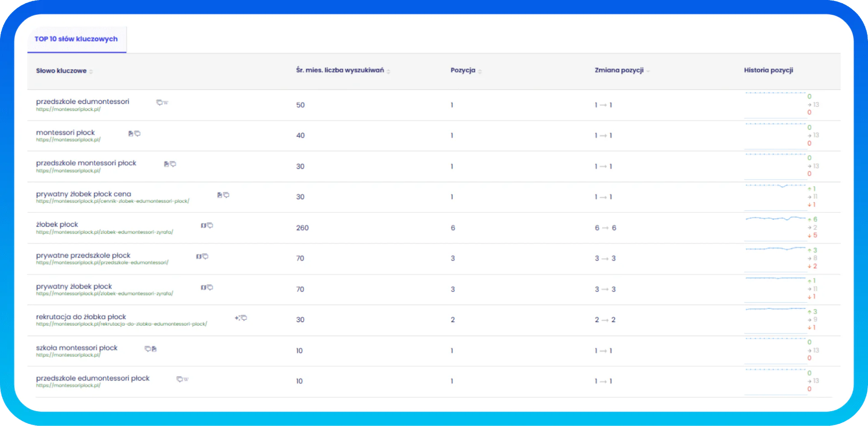Image resolution: width=868 pixels, height=426 pixels.
Task: Click 'Historia pozycji' column header
Action: tap(768, 70)
